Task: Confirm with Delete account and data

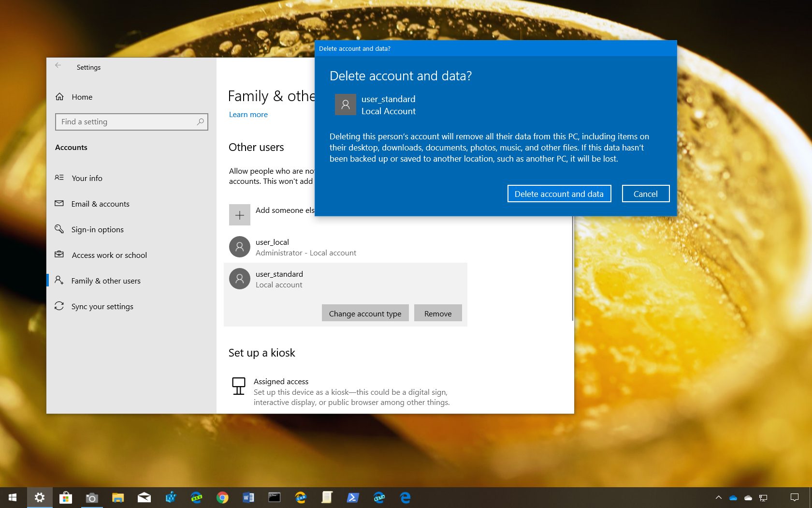Action: (x=559, y=194)
